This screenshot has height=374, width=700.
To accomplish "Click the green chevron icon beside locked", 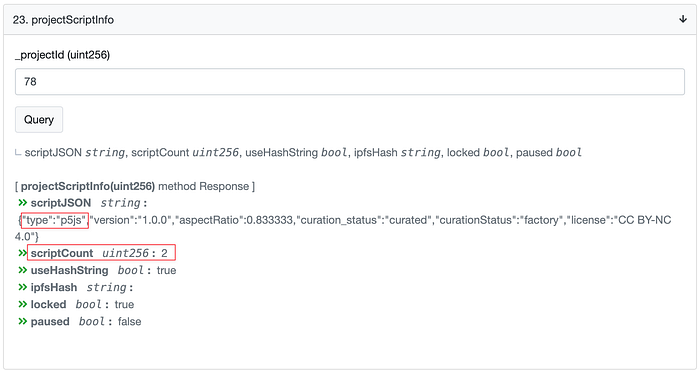I will [x=22, y=304].
